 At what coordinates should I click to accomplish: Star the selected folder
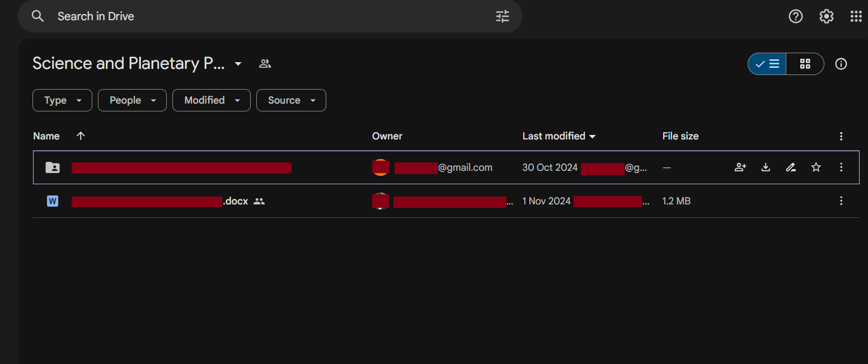(x=816, y=167)
